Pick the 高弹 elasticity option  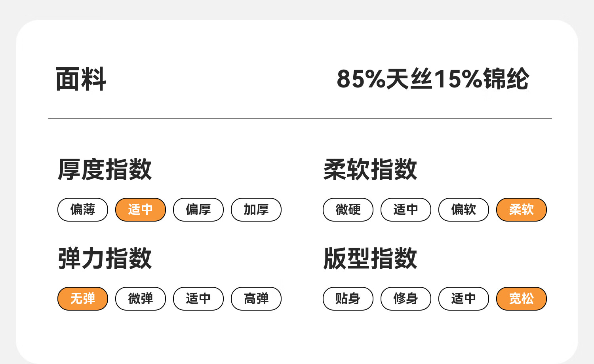(256, 299)
